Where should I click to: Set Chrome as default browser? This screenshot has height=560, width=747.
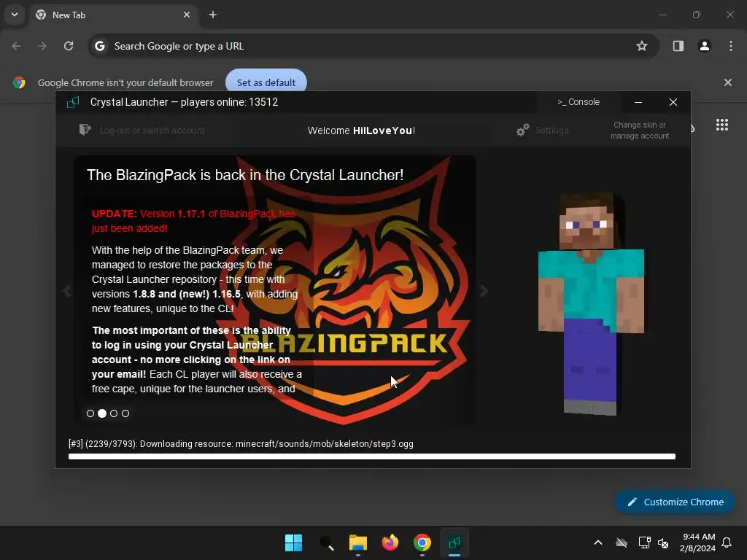tap(266, 82)
